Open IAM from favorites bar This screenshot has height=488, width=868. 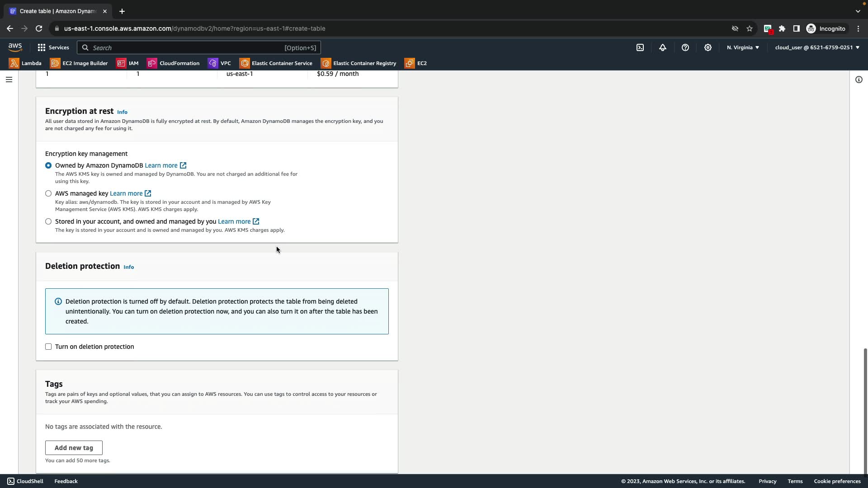click(127, 63)
